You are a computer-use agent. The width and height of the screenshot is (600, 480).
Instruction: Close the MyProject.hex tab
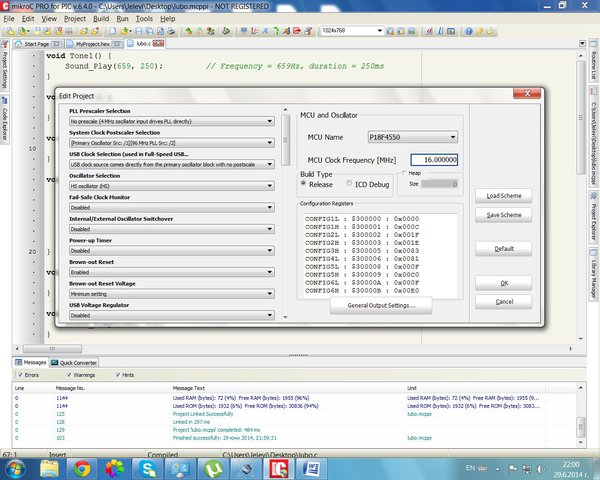click(117, 44)
